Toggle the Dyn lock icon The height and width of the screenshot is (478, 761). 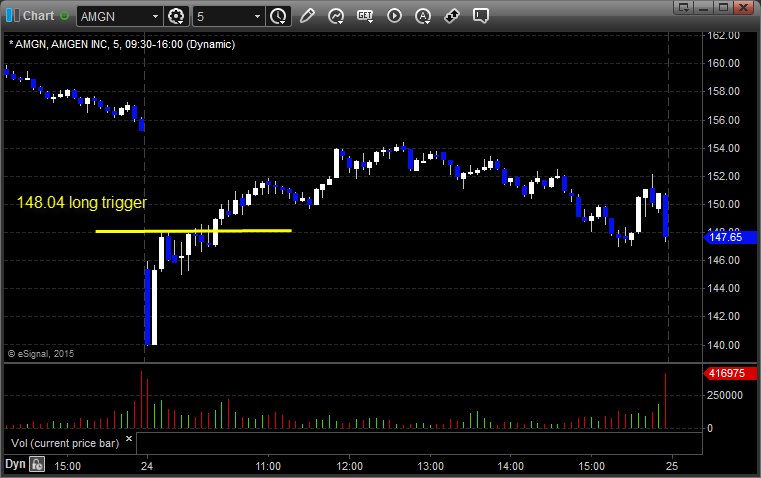[x=37, y=464]
